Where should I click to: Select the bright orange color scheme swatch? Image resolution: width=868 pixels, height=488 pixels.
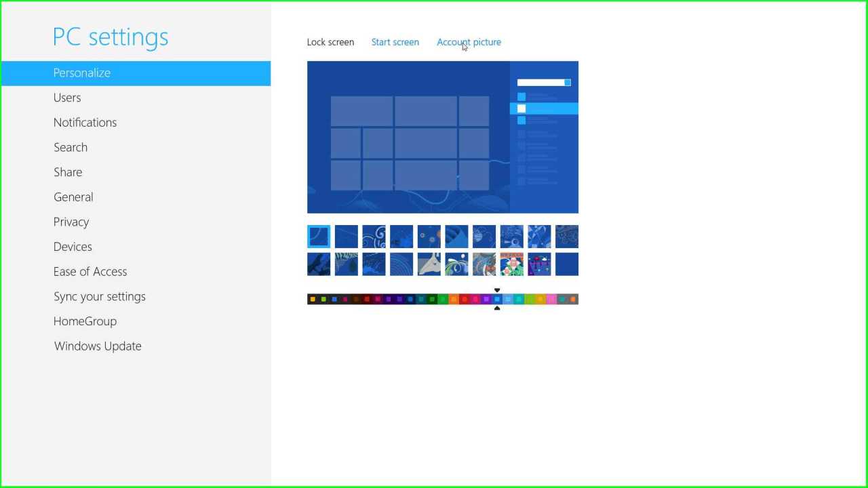454,299
